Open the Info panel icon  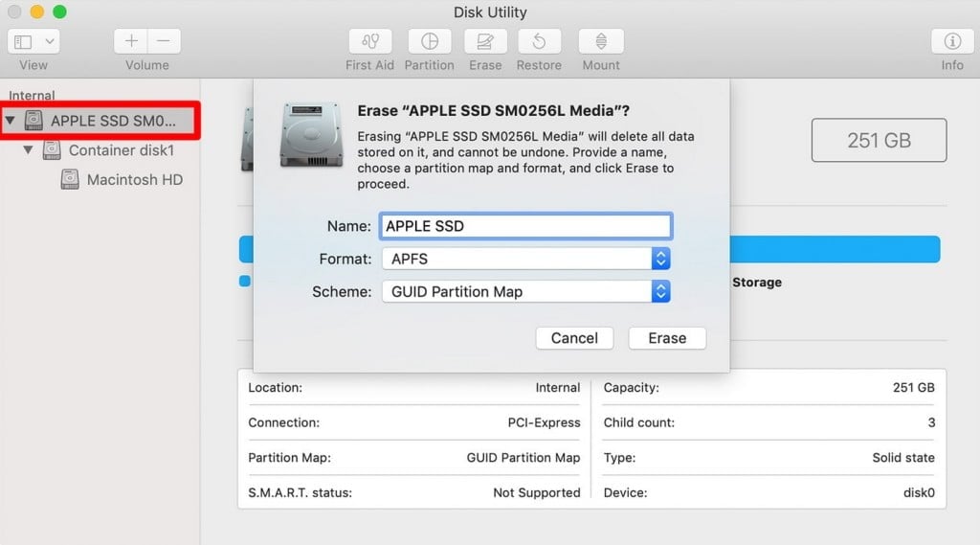[x=952, y=42]
